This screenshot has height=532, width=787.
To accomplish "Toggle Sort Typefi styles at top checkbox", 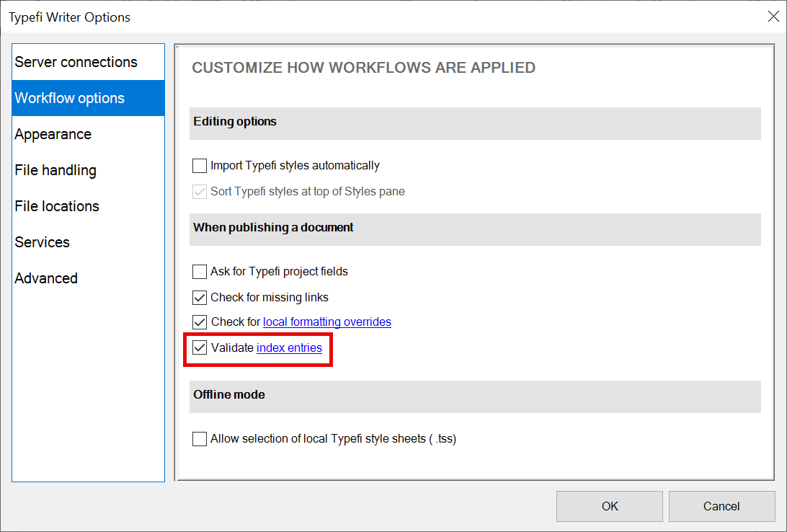I will [200, 192].
